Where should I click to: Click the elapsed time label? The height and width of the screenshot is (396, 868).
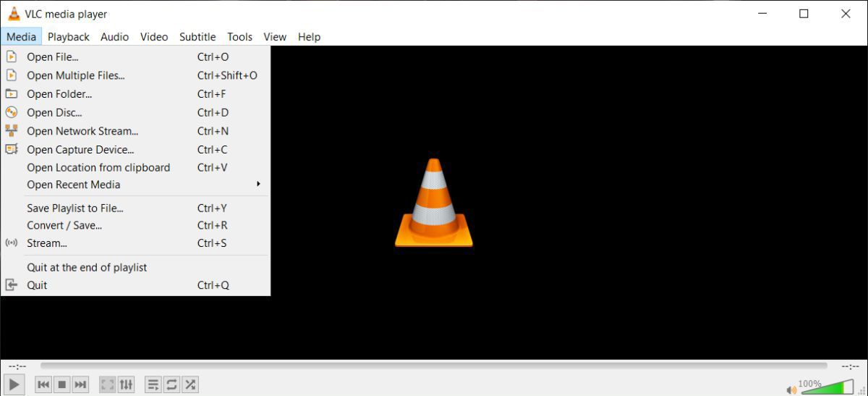(x=17, y=366)
